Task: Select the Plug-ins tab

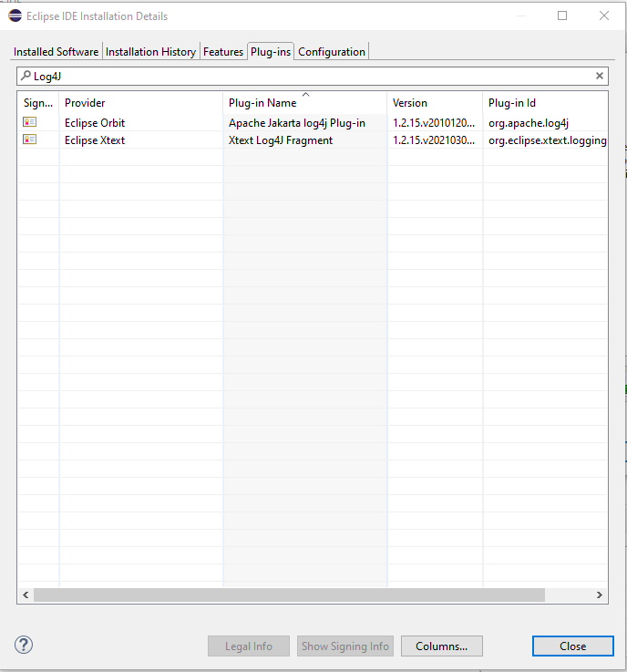Action: click(271, 51)
